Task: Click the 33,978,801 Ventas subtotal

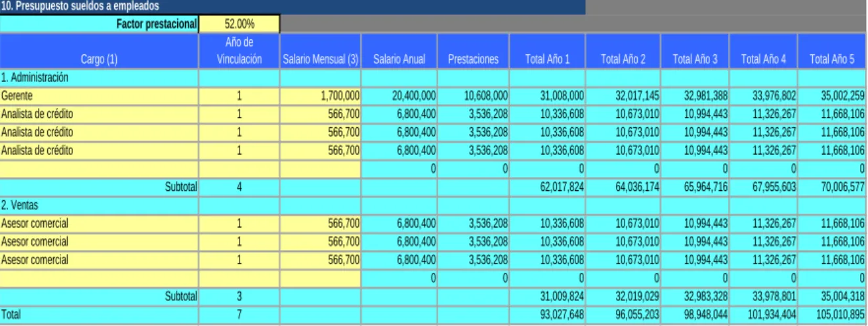Action: tap(763, 296)
